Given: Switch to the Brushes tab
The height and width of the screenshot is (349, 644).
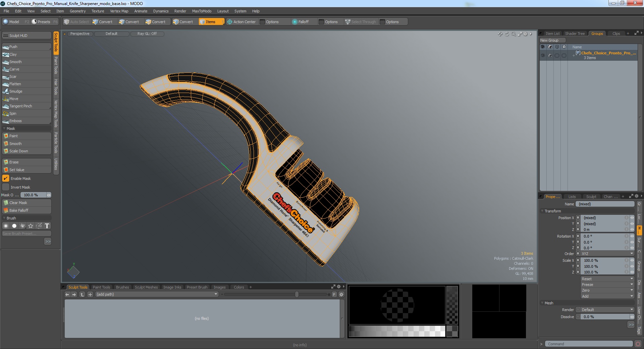Looking at the screenshot, I should point(122,287).
